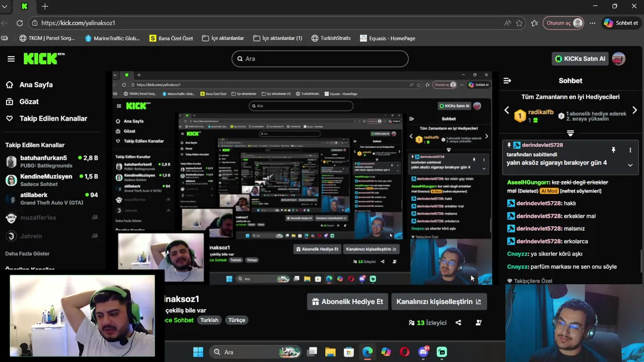This screenshot has width=644, height=362.
Task: Open the favorites list icon
Action: [534, 23]
